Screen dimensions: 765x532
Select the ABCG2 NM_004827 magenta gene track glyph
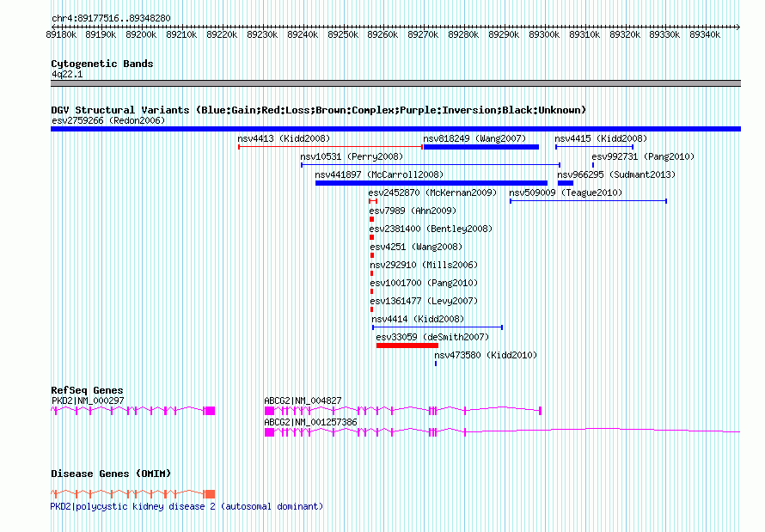pyautogui.click(x=403, y=411)
